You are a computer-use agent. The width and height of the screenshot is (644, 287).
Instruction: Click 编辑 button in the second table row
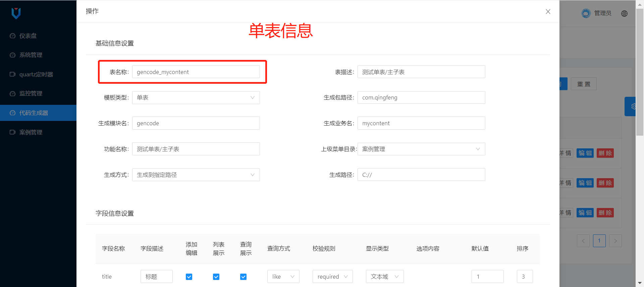[585, 183]
